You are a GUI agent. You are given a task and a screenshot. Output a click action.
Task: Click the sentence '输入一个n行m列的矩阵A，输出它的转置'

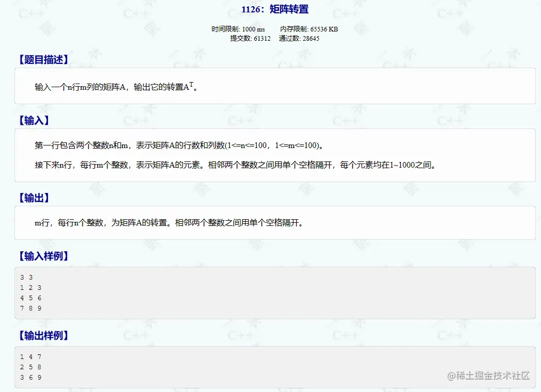tap(116, 87)
